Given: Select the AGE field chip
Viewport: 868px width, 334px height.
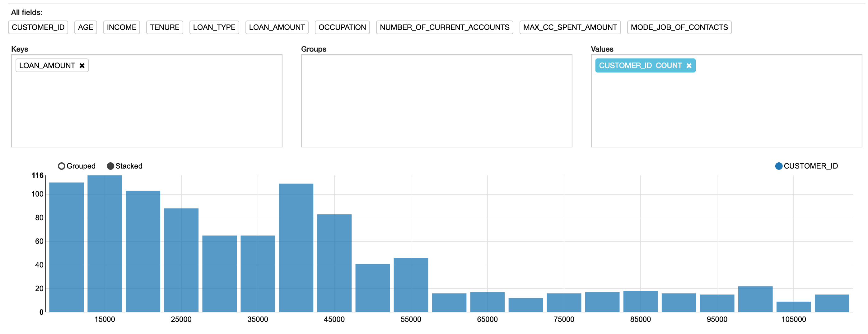Looking at the screenshot, I should click(85, 27).
